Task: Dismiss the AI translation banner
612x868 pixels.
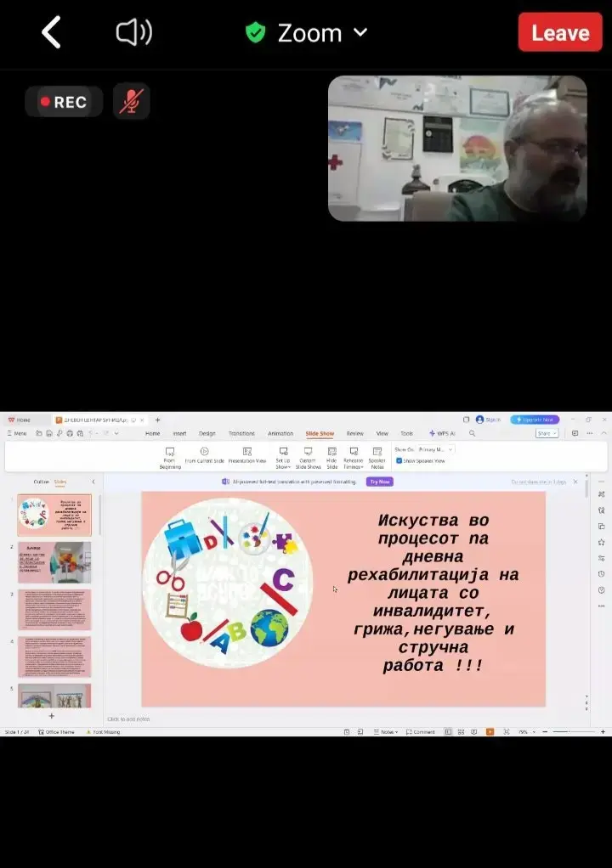Action: pyautogui.click(x=575, y=482)
